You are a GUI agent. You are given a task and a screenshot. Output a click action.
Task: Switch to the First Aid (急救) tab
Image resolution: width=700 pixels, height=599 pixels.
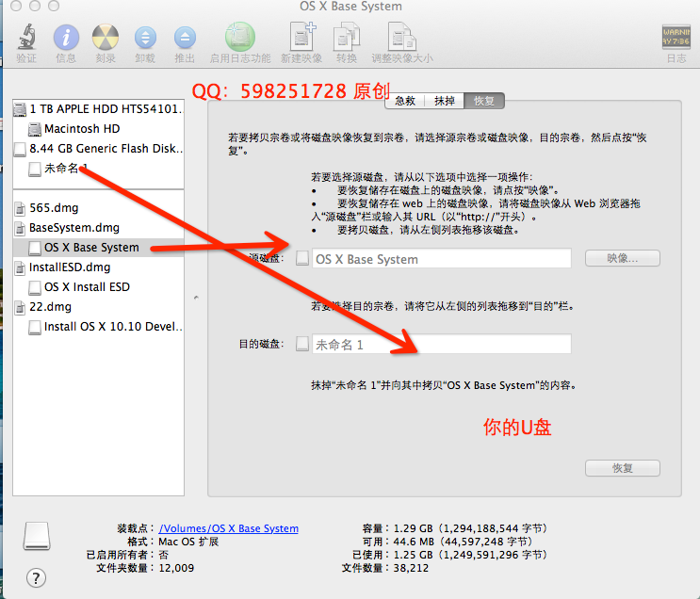coord(405,101)
